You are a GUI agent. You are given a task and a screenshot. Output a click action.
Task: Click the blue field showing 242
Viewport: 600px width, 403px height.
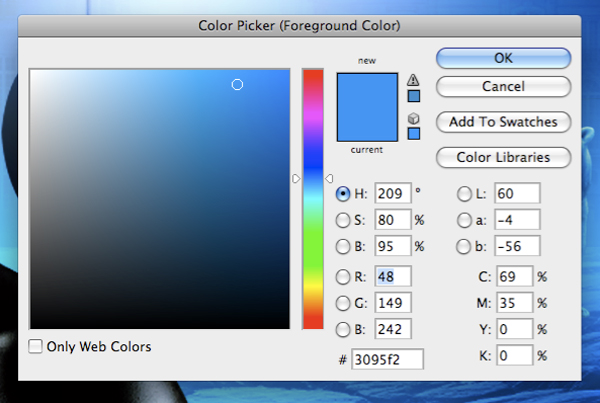click(x=393, y=329)
